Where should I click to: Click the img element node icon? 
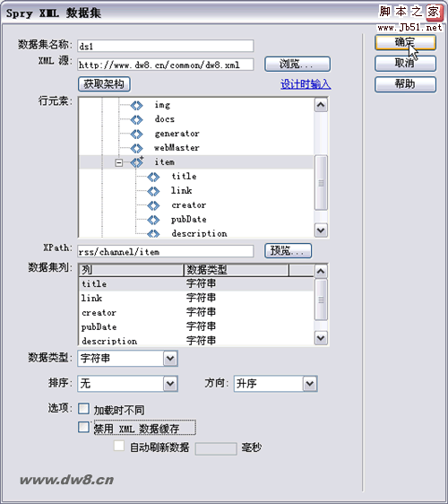point(136,105)
